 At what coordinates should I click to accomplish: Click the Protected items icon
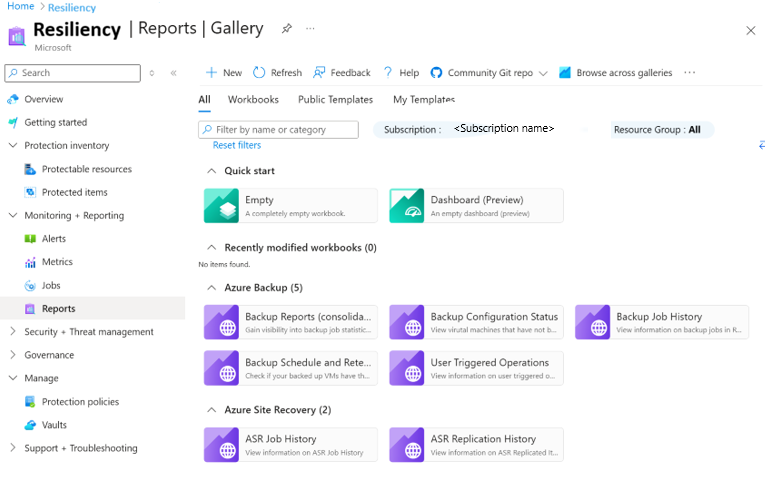click(x=30, y=192)
